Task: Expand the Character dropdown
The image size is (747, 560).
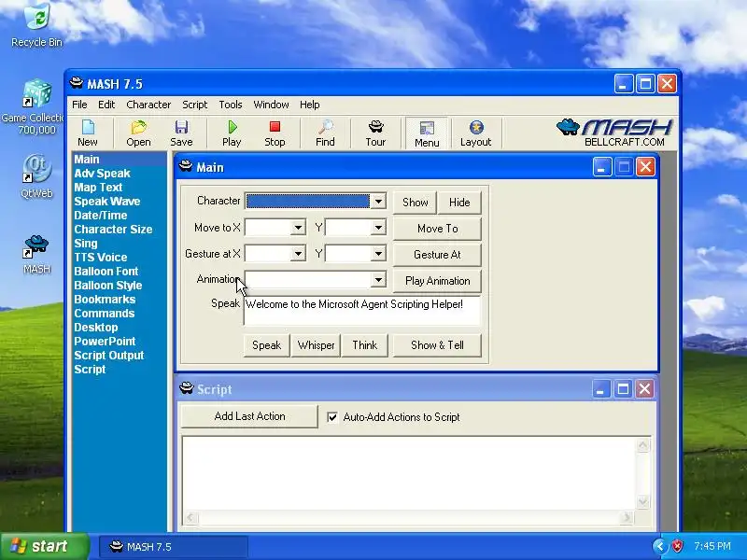Action: (378, 202)
